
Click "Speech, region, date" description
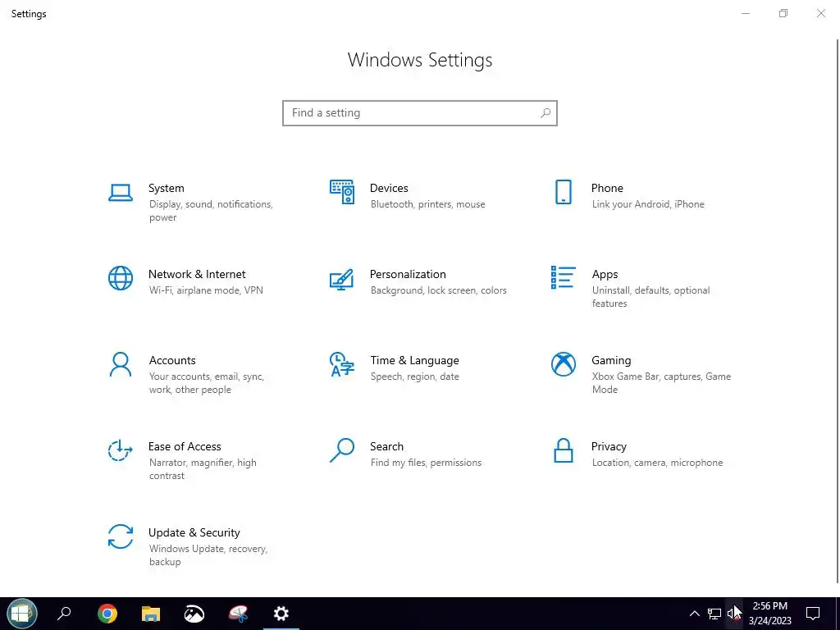[x=414, y=377]
